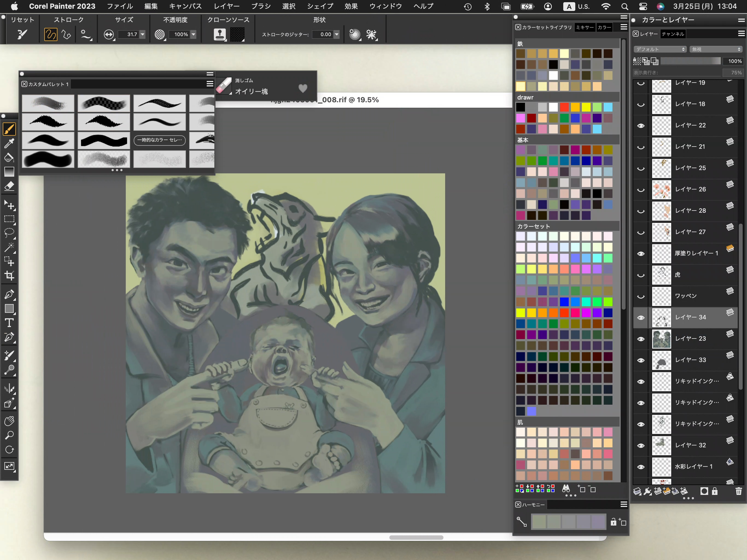Click the horizontal canvas scrollbar
This screenshot has height=560, width=747.
[x=416, y=537]
